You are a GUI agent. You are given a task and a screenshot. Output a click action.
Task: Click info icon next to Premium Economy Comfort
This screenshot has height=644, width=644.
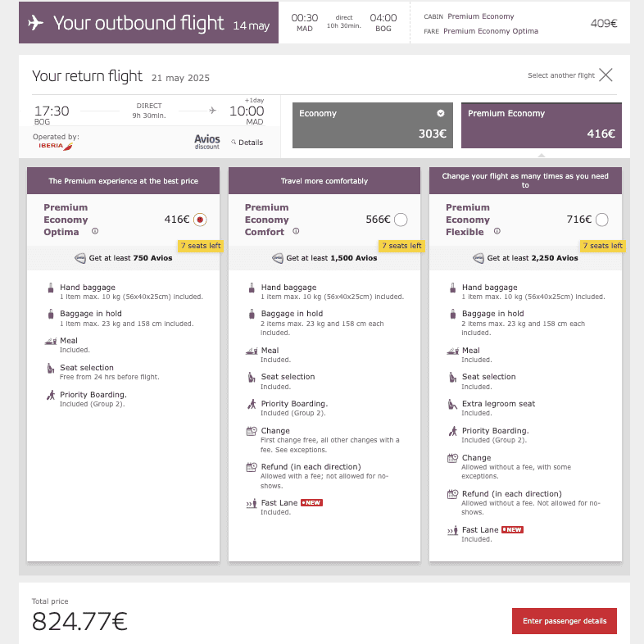296,232
